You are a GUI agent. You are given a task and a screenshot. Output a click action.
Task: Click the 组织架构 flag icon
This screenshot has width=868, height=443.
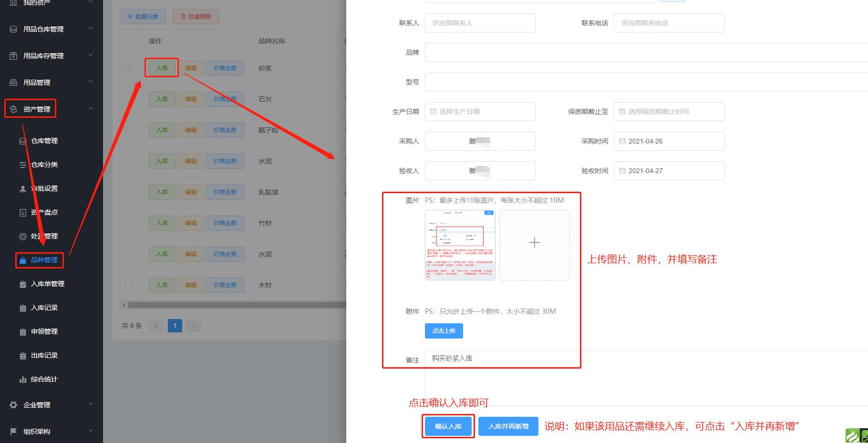[13, 432]
